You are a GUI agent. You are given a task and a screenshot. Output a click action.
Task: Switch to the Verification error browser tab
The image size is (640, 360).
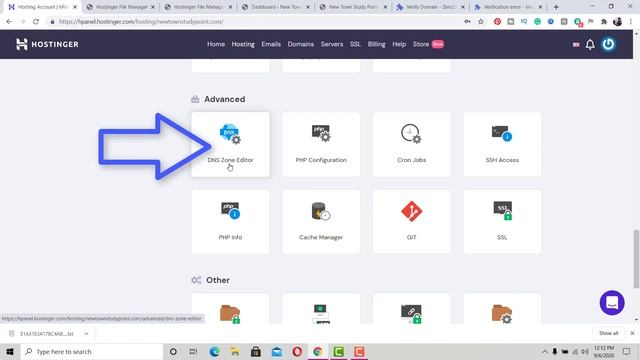click(508, 7)
